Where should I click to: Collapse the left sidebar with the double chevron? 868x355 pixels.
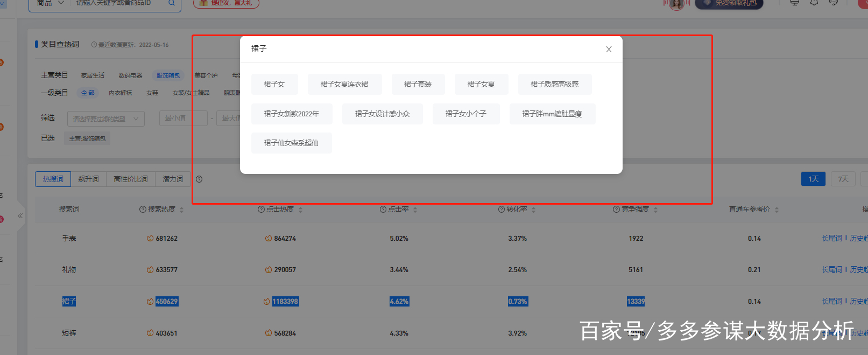click(20, 215)
